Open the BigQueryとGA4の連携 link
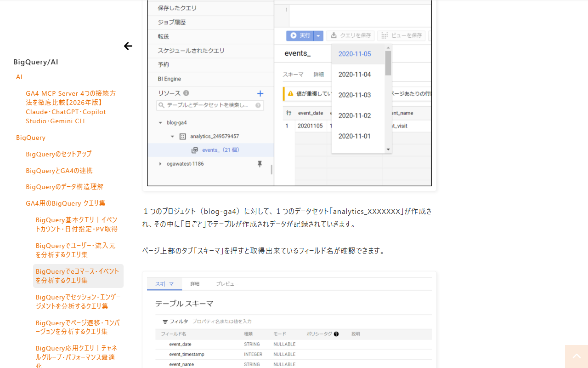588x368 pixels. pos(59,171)
